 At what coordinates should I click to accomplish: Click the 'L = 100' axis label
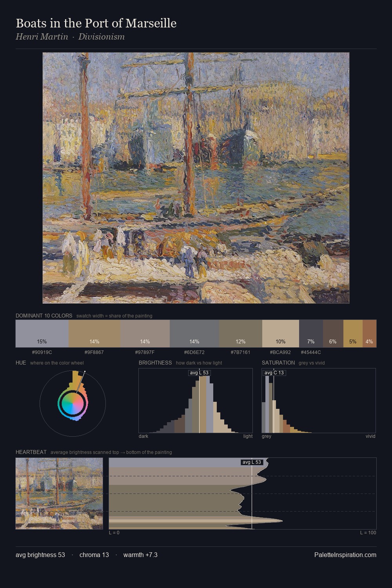368,533
